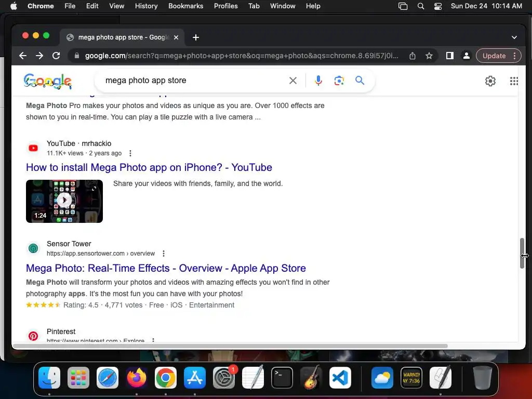The height and width of the screenshot is (399, 532).
Task: Share this page using the share icon
Action: click(x=412, y=56)
